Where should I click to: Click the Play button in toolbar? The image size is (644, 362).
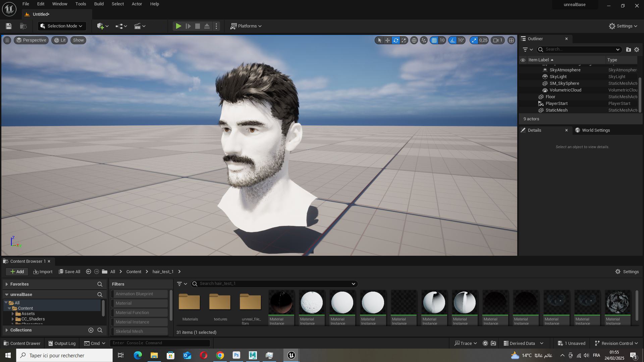point(178,26)
